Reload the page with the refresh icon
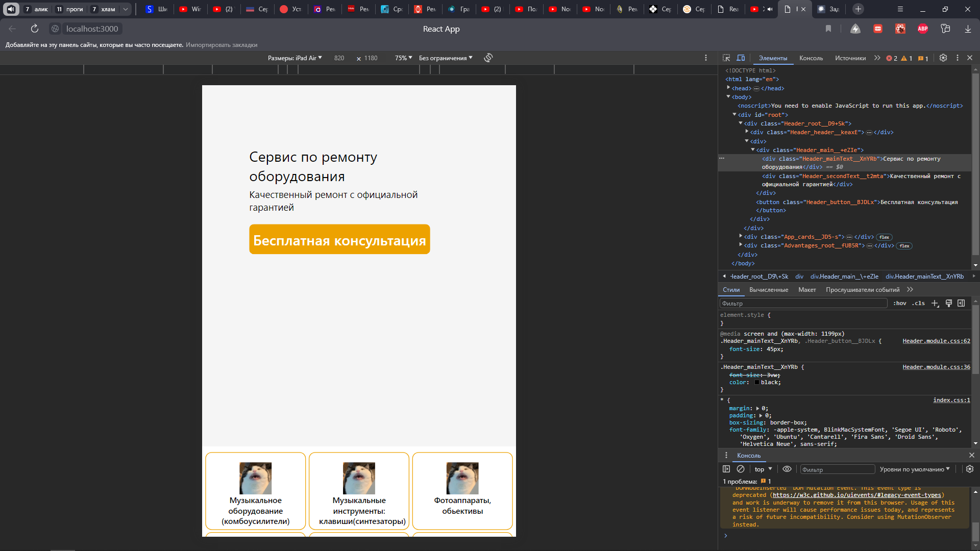The width and height of the screenshot is (980, 551). [x=35, y=29]
